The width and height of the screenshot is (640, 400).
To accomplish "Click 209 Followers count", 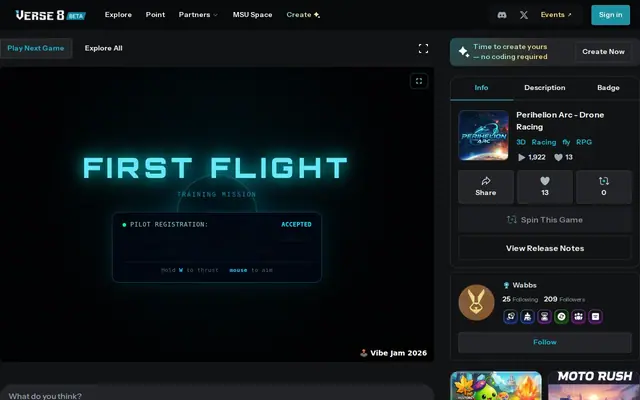I will [x=564, y=299].
